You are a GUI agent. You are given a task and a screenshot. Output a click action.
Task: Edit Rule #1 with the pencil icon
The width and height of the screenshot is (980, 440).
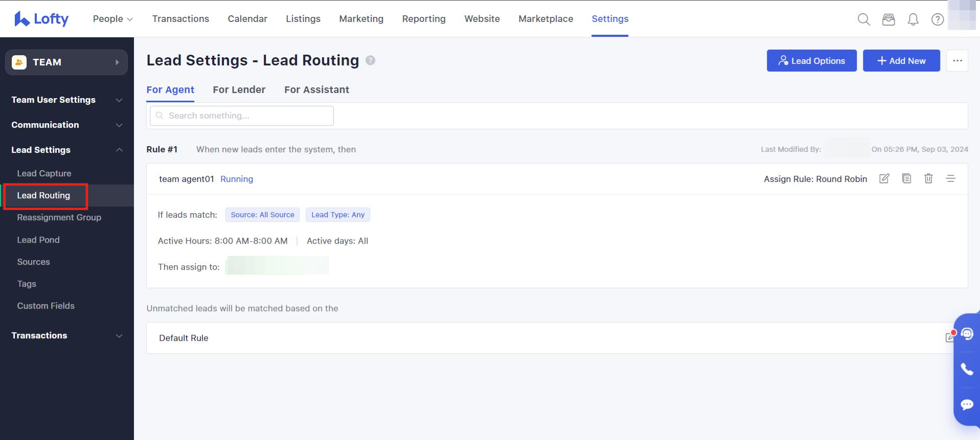click(884, 178)
